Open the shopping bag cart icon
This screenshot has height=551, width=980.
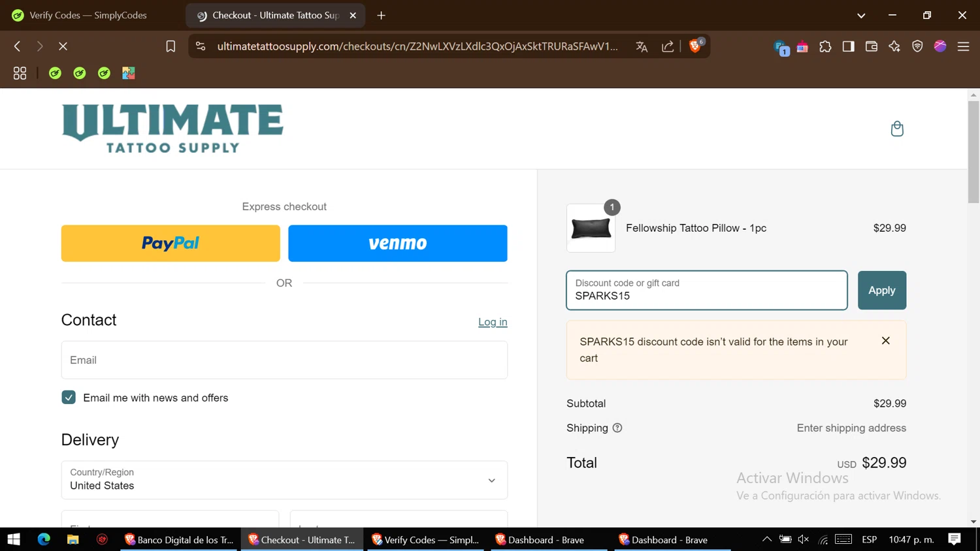(x=897, y=129)
